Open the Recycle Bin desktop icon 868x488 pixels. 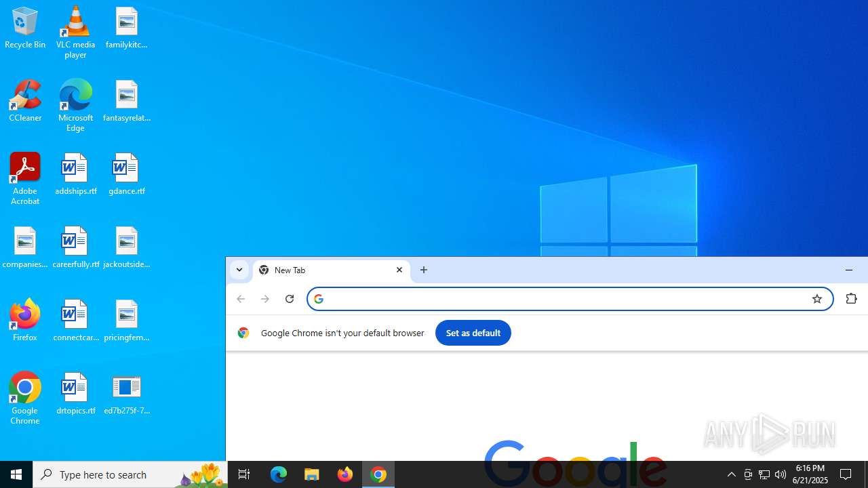25,28
